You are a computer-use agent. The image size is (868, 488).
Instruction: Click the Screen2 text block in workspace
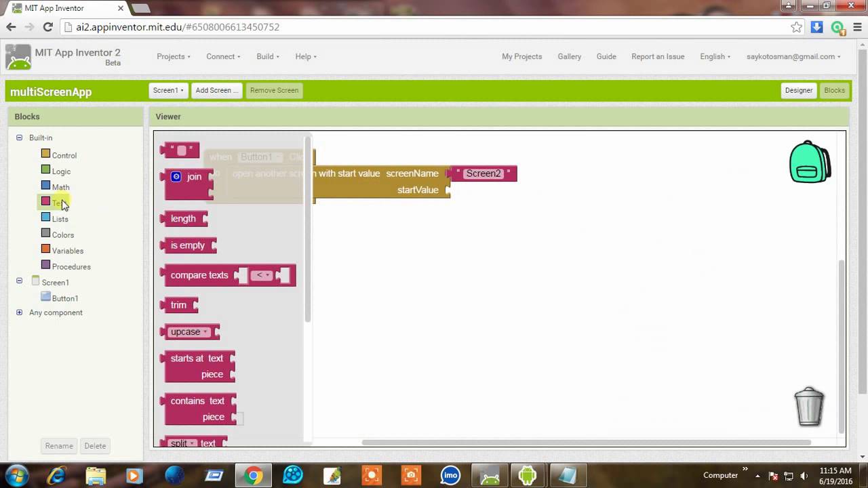point(484,174)
